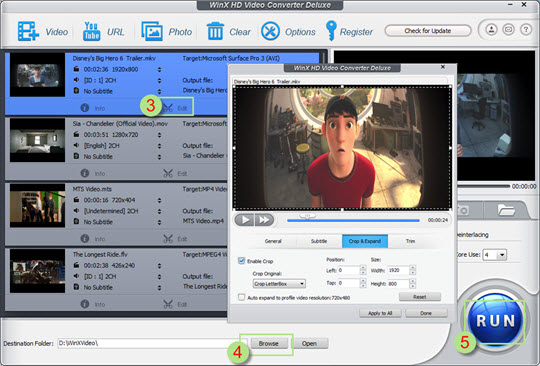Click the Top position input field
540x366 pixels.
[x=348, y=283]
